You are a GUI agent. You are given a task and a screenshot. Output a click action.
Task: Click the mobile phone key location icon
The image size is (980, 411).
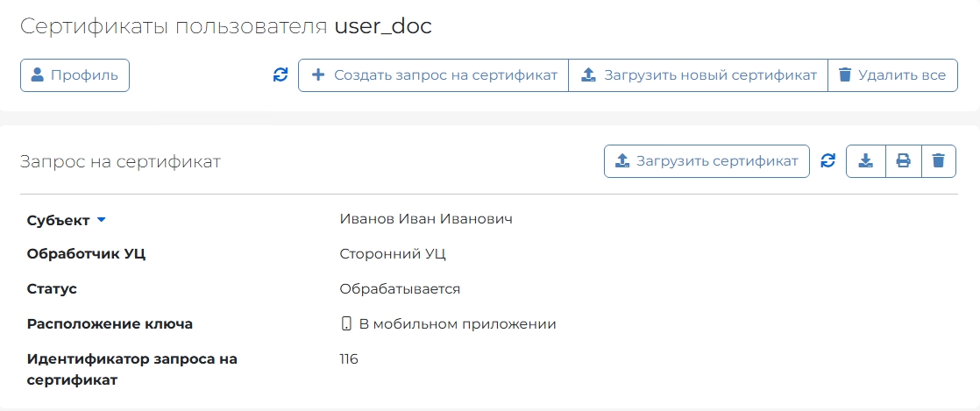[345, 324]
